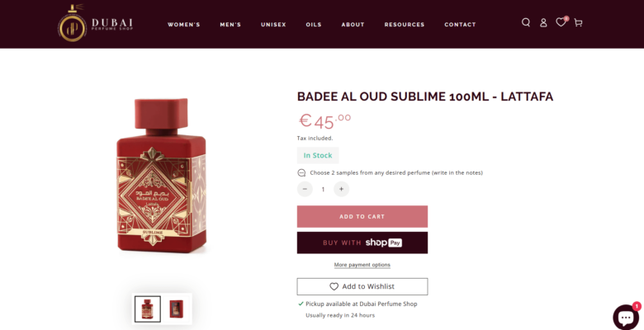
Task: Add the perfume to cart
Action: [x=362, y=217]
